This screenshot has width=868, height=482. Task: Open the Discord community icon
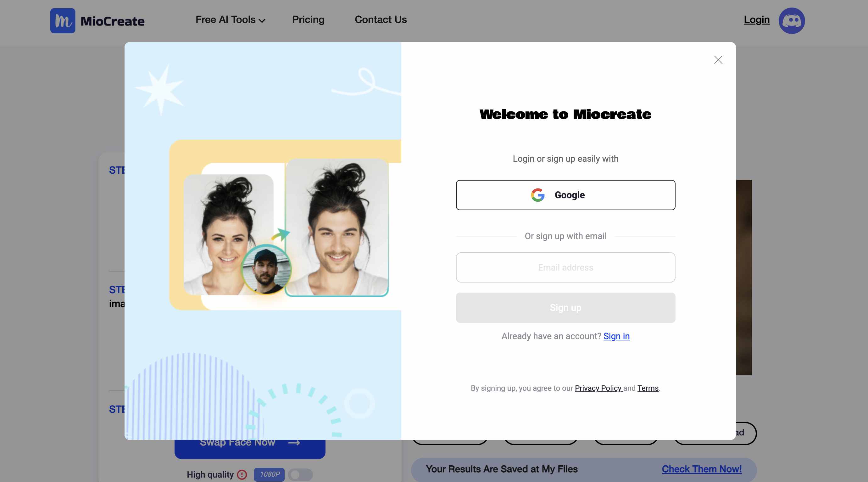pyautogui.click(x=792, y=20)
